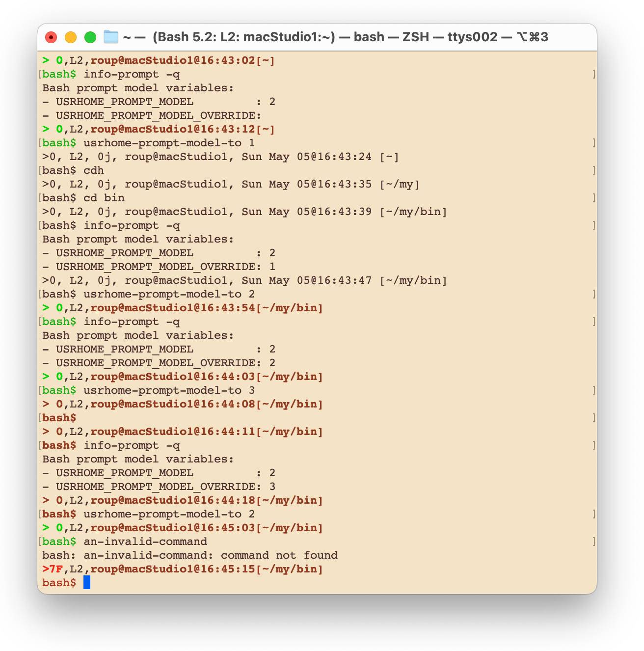Click the folder proxy icon in title bar
This screenshot has width=644, height=651.
point(111,37)
